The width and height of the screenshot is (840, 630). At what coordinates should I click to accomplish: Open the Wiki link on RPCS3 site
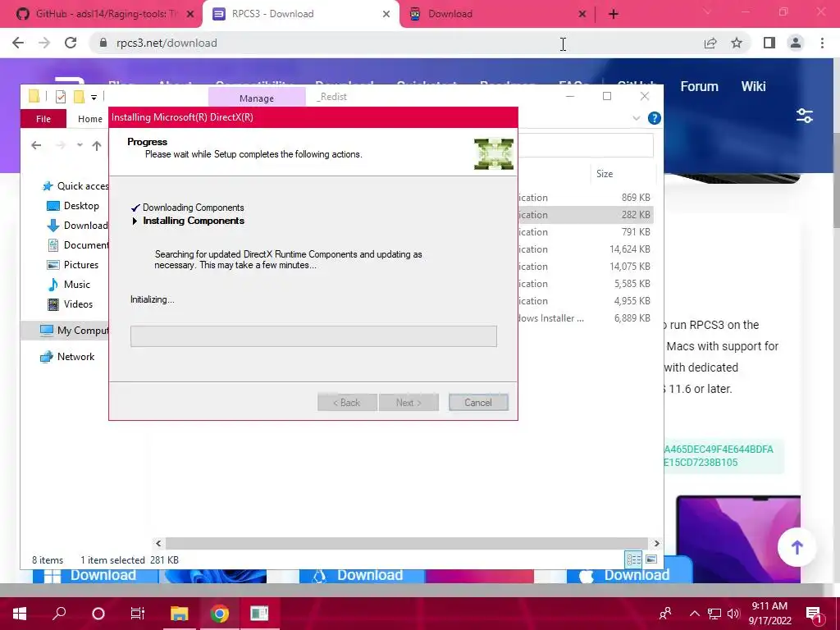753,86
